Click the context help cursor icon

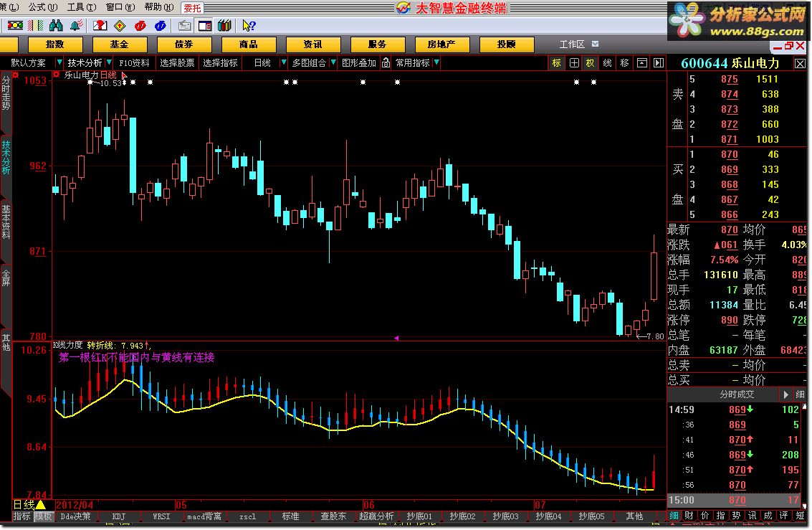(249, 25)
